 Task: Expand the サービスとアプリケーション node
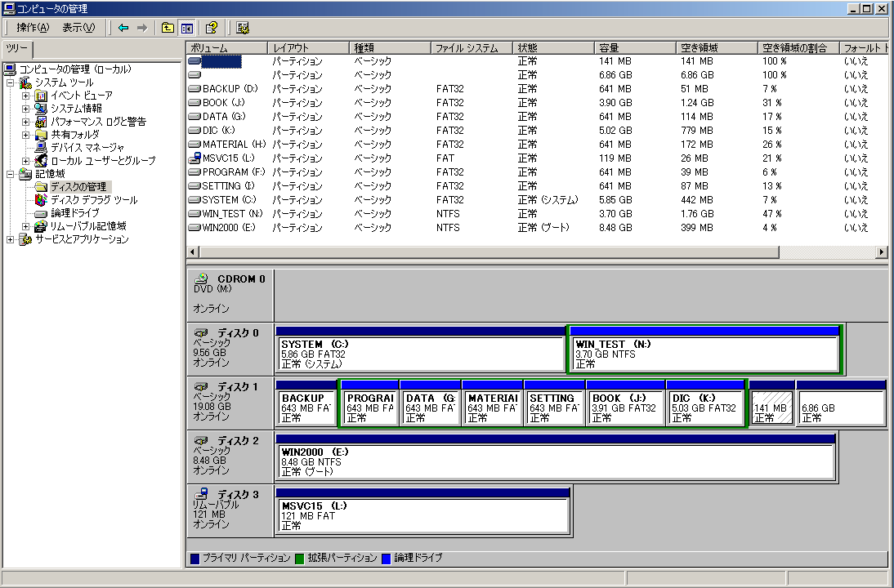[x=11, y=239]
